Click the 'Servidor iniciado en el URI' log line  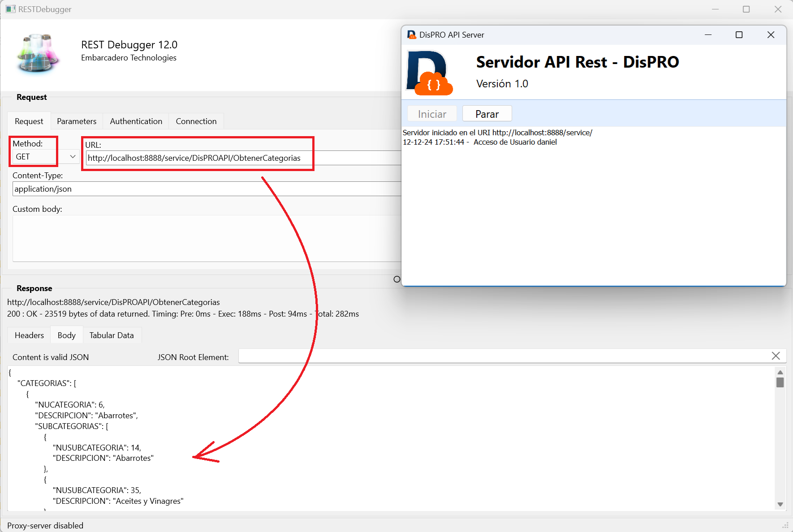click(x=497, y=133)
